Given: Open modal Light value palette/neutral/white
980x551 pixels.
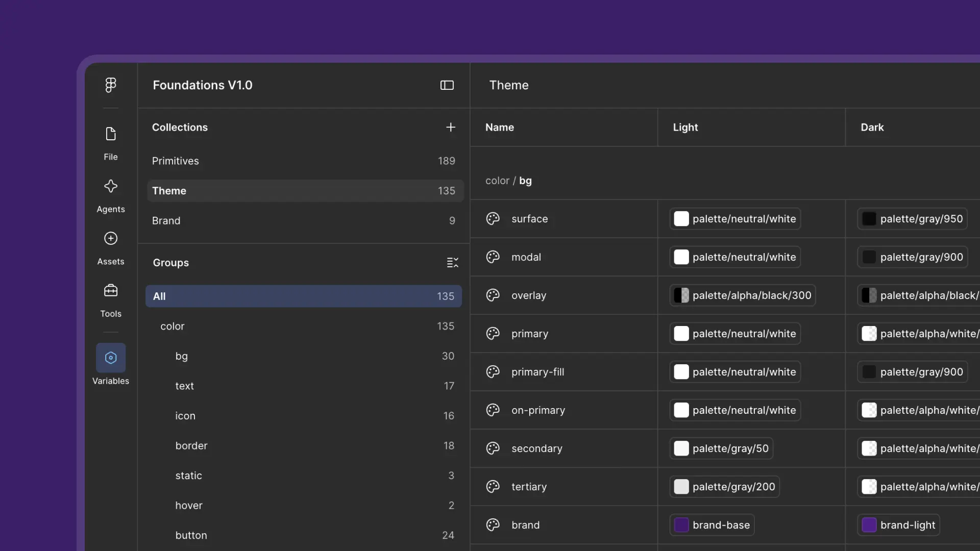Looking at the screenshot, I should (x=735, y=257).
